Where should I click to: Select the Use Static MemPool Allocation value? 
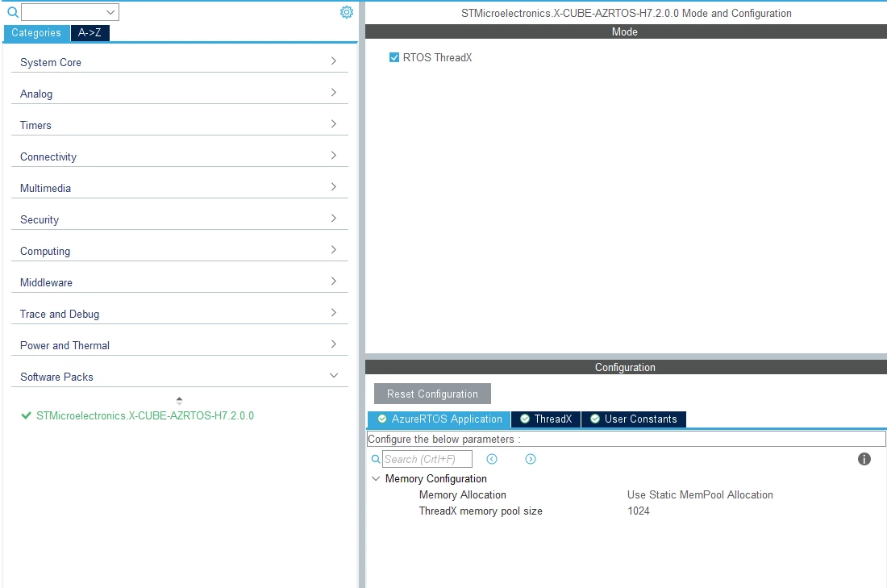[700, 494]
